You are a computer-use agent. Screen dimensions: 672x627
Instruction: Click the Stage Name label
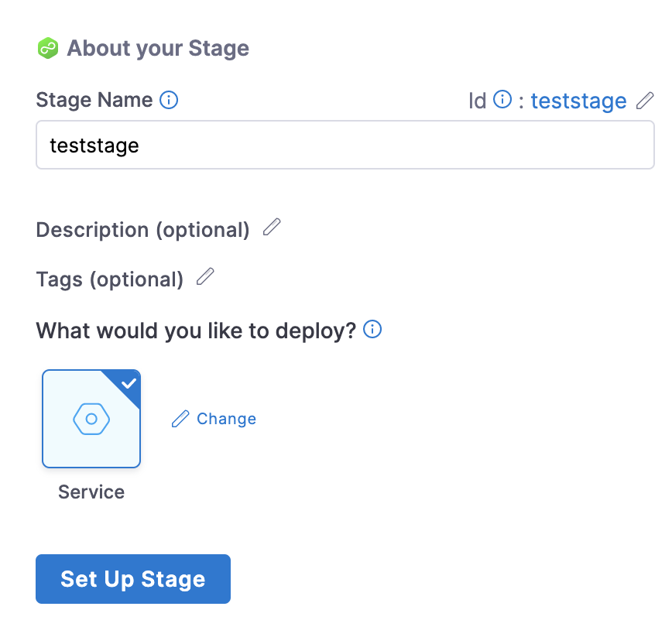pos(94,100)
